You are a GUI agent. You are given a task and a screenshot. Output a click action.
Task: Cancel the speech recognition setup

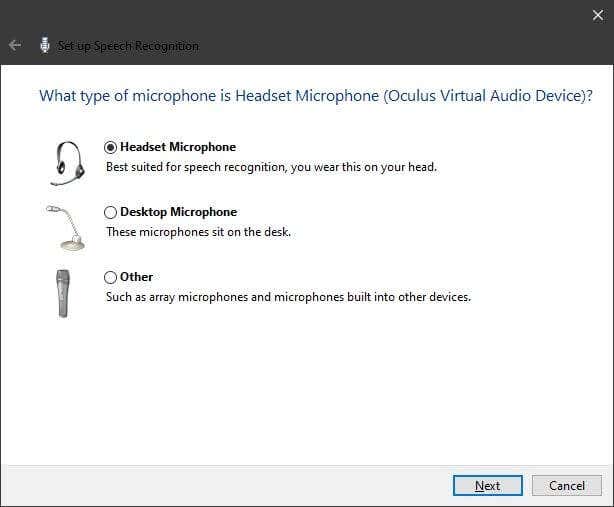click(x=567, y=486)
